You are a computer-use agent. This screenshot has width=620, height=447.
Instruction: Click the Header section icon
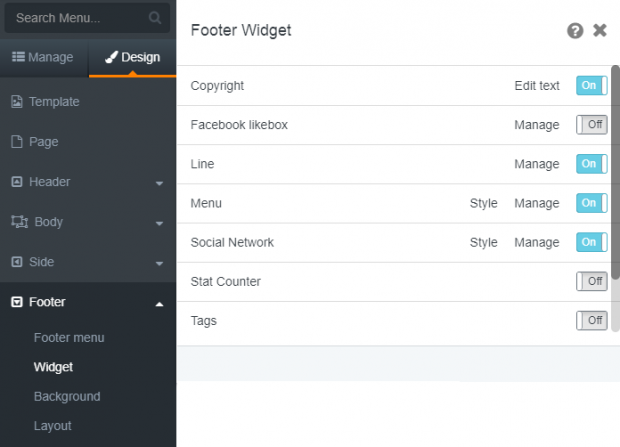[x=17, y=182]
